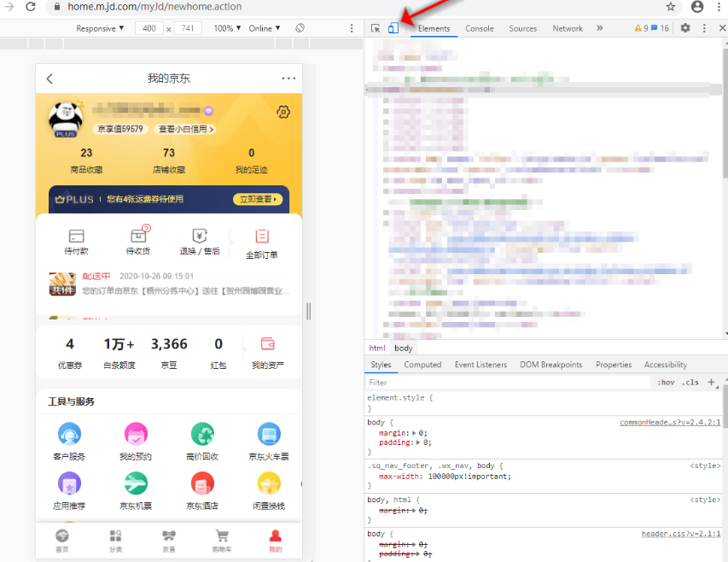The height and width of the screenshot is (562, 728).
Task: Click 查看小白信用 credit link
Action: click(x=186, y=129)
